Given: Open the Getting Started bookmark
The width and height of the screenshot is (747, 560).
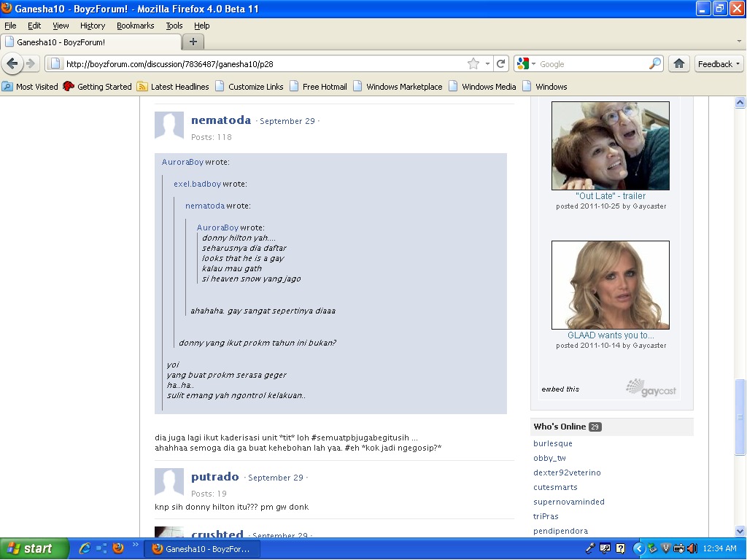Looking at the screenshot, I should coord(98,87).
